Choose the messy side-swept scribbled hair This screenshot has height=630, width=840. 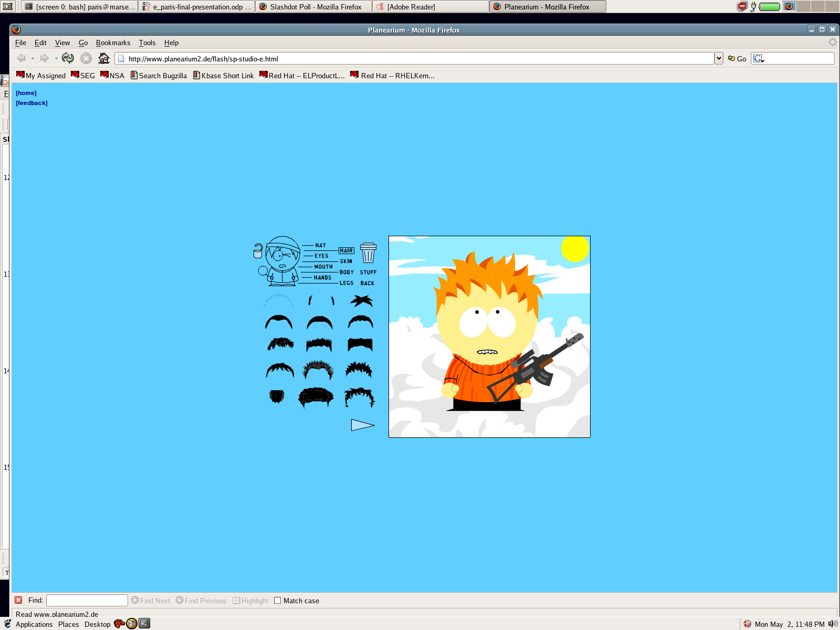pos(280,344)
